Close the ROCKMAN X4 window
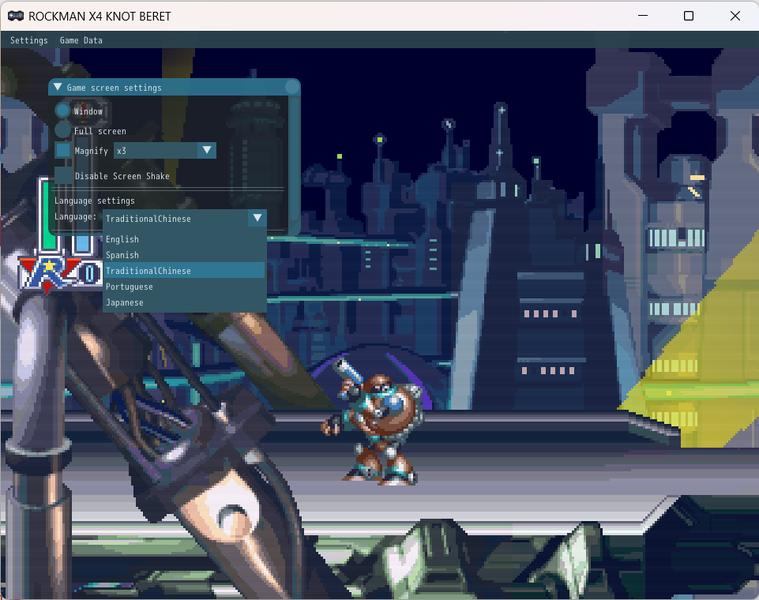 (x=735, y=16)
